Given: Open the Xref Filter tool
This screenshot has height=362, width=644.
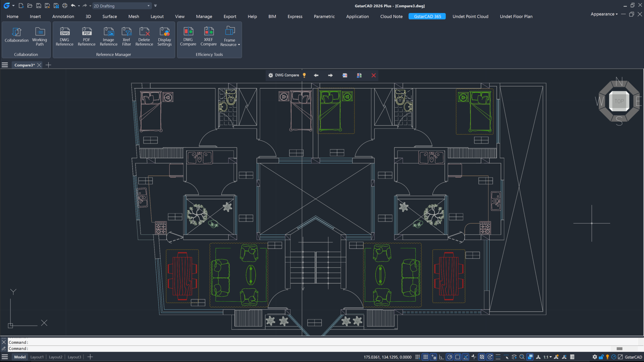Looking at the screenshot, I should 126,36.
